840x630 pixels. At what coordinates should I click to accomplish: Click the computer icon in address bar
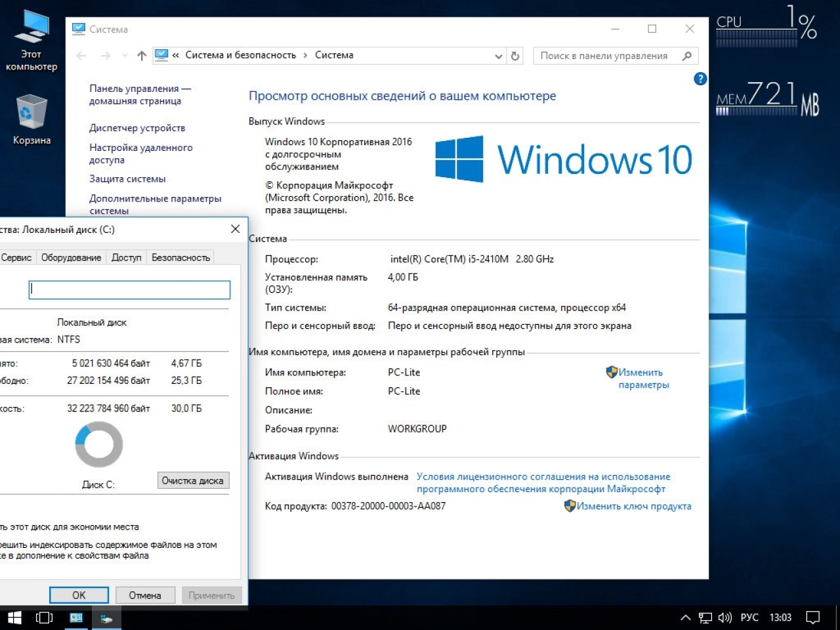161,55
